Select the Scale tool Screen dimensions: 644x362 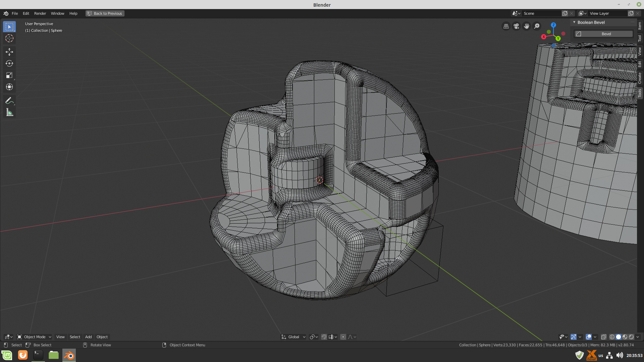pyautogui.click(x=9, y=75)
